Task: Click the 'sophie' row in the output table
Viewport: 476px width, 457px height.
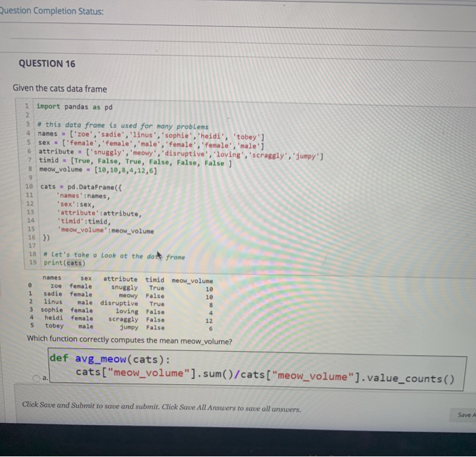Action: [x=121, y=311]
